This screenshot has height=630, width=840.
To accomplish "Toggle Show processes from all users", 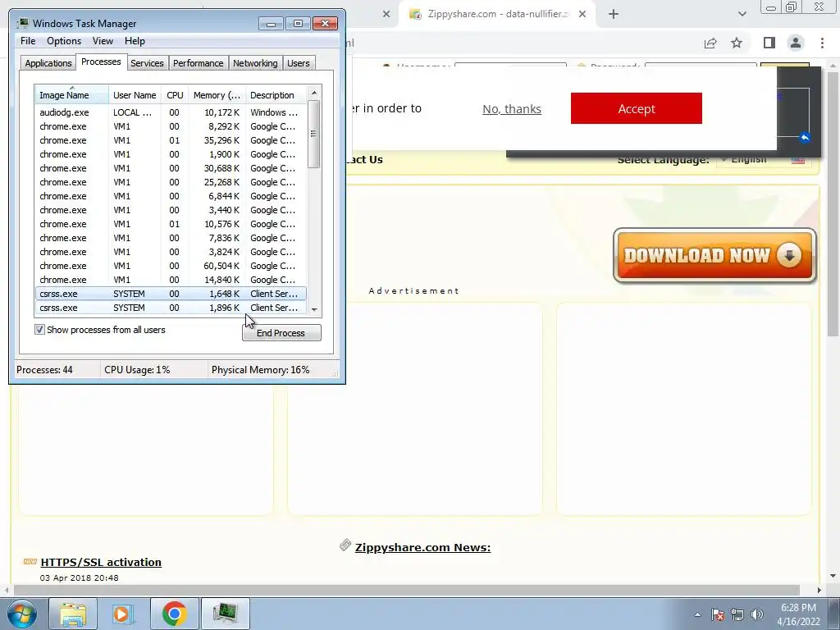I will pyautogui.click(x=39, y=330).
